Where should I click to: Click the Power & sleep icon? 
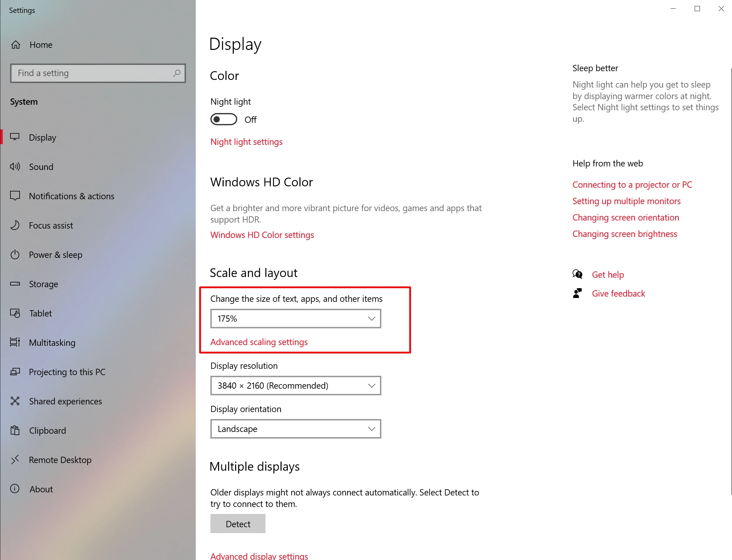click(x=15, y=254)
